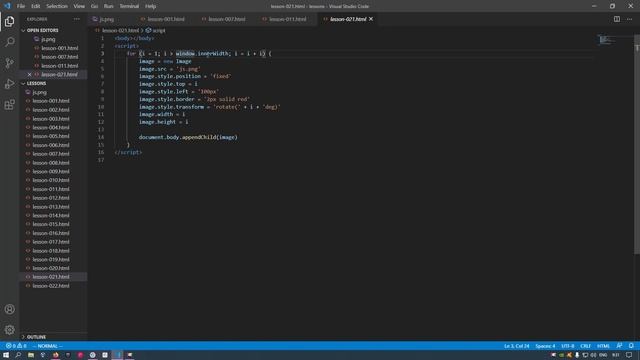Click the VS Code logo in title bar
Screen dimensions: 640x360
click(x=7, y=6)
